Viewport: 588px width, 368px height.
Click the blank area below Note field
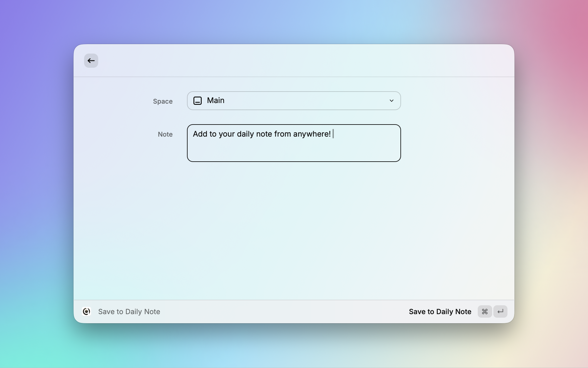[x=294, y=230]
